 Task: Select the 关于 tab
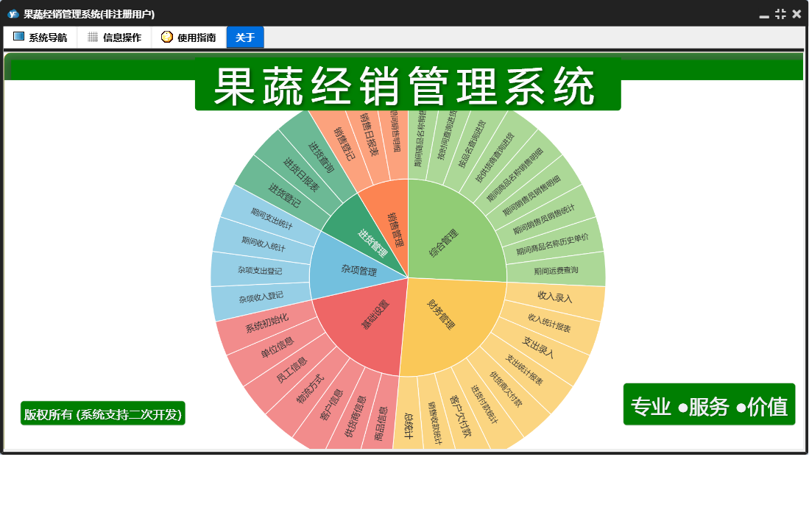(x=245, y=38)
